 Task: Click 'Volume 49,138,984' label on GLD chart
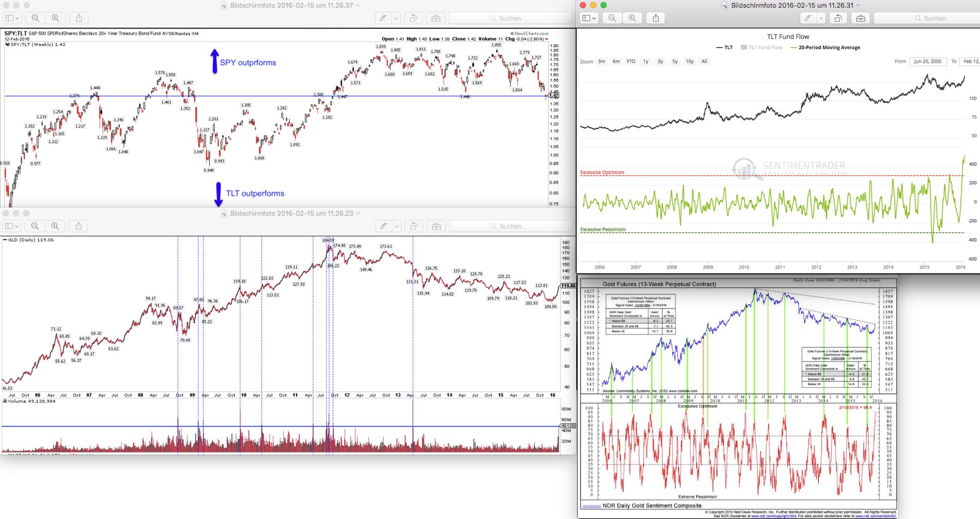pyautogui.click(x=31, y=401)
